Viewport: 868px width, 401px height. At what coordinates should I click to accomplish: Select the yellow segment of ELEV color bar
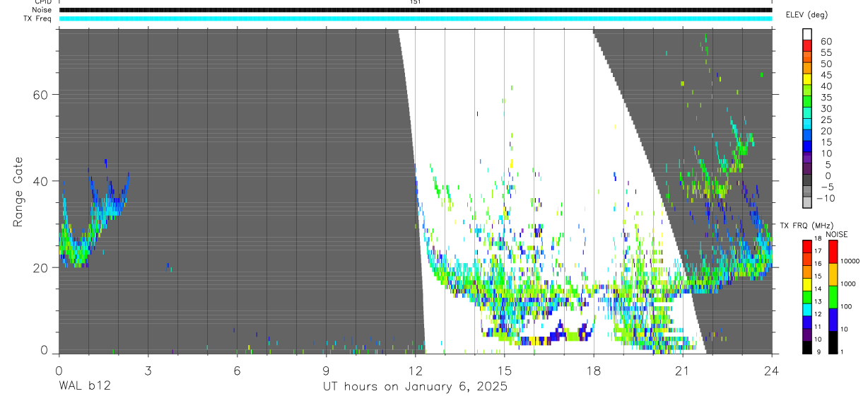coord(807,79)
